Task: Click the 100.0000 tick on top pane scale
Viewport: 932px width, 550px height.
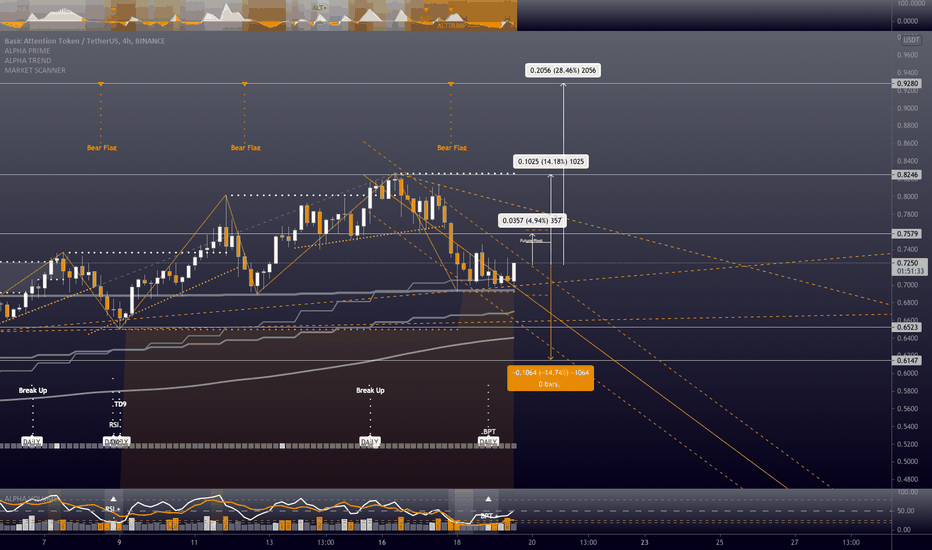Action: click(x=909, y=4)
